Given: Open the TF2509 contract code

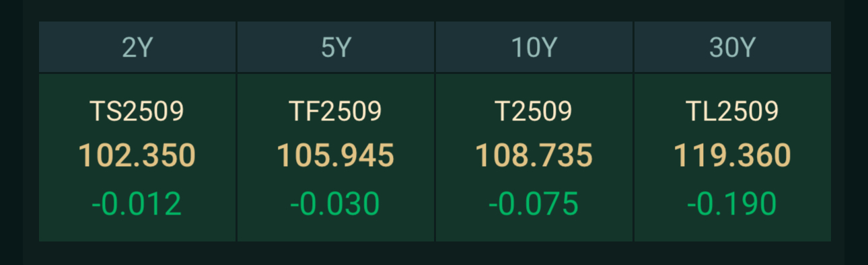Looking at the screenshot, I should click(x=336, y=111).
